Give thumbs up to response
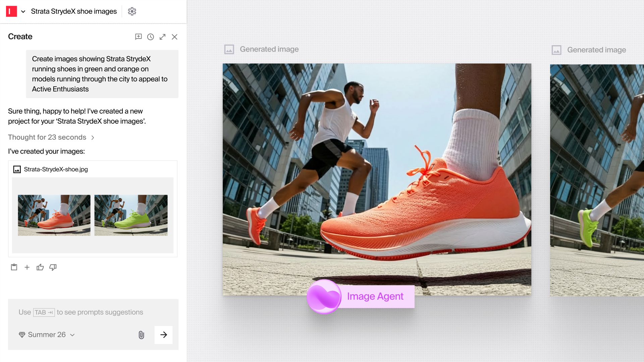 [40, 267]
